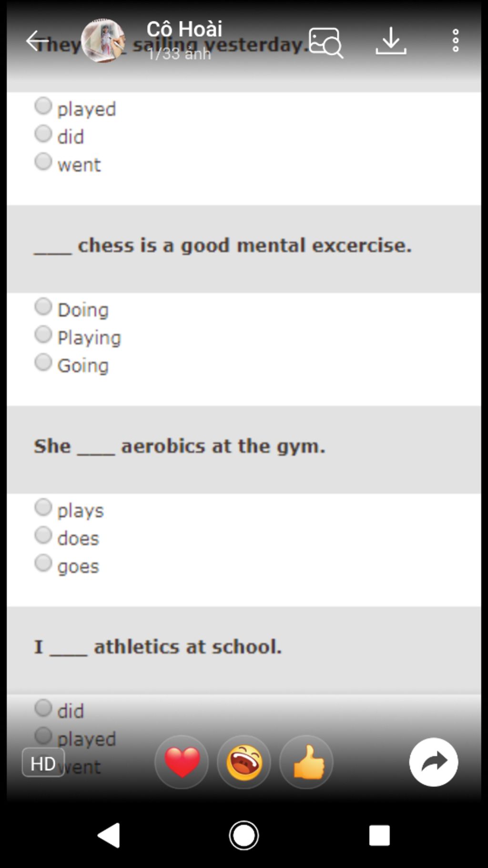Tap the share arrow button
The image size is (488, 868).
point(434,762)
